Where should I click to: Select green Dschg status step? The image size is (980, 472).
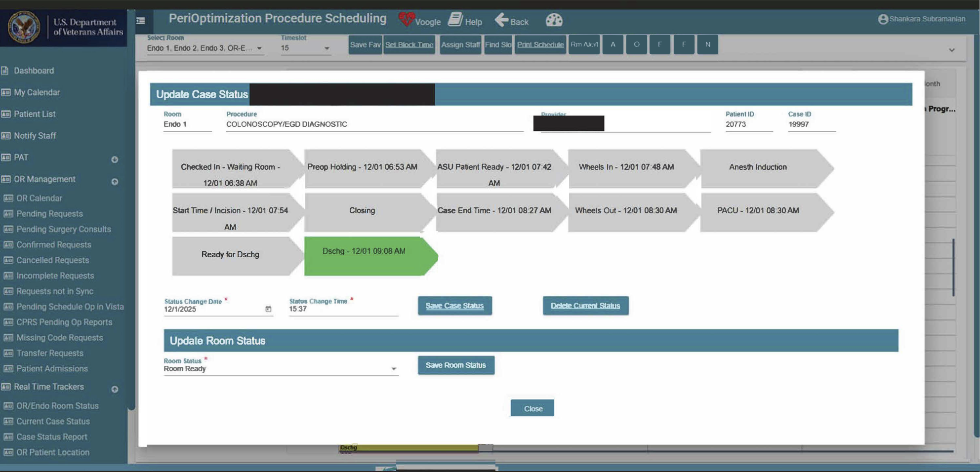(370, 256)
